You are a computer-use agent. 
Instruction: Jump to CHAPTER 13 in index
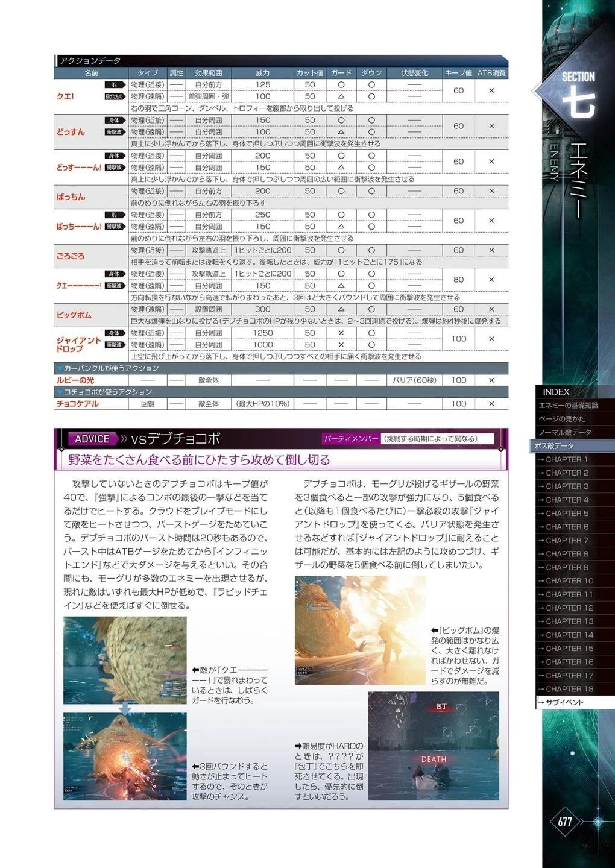click(x=569, y=621)
